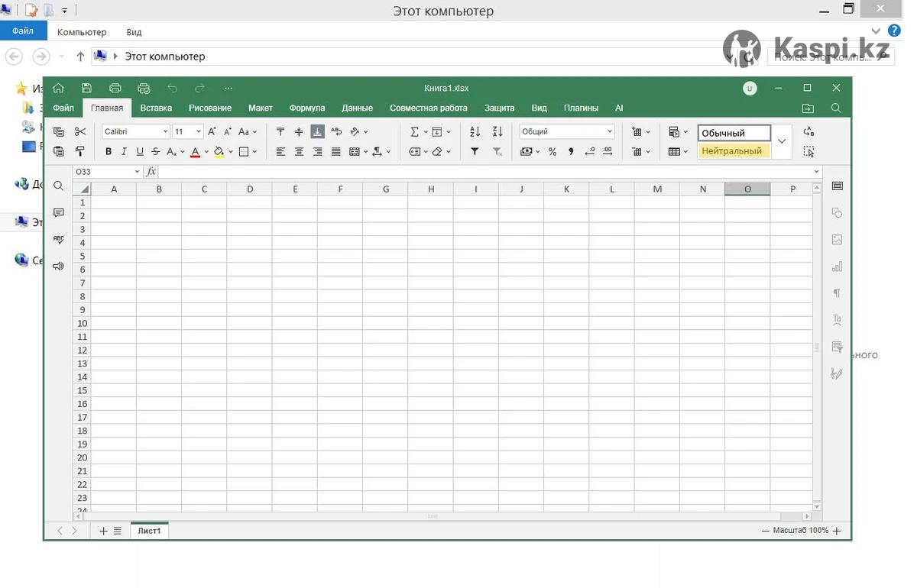Toggle Bold formatting

click(x=109, y=151)
